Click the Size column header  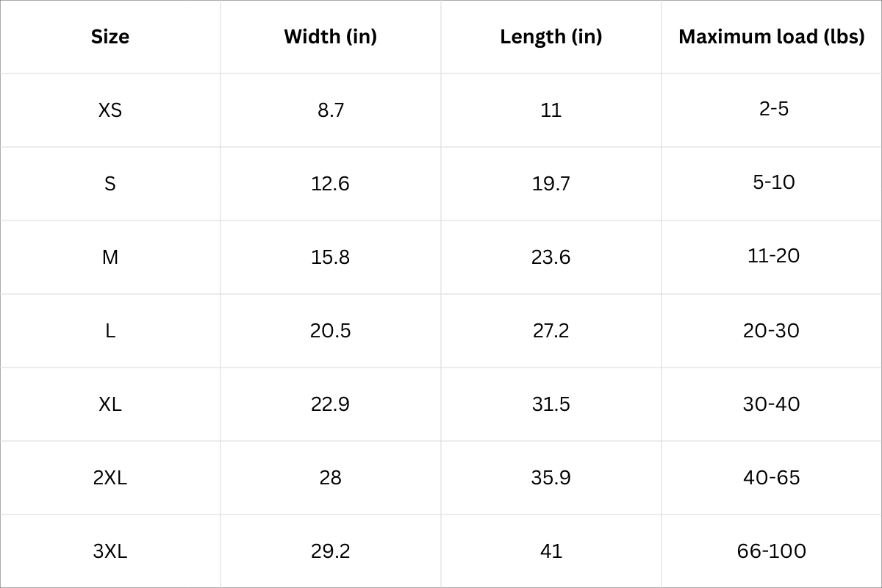click(110, 37)
